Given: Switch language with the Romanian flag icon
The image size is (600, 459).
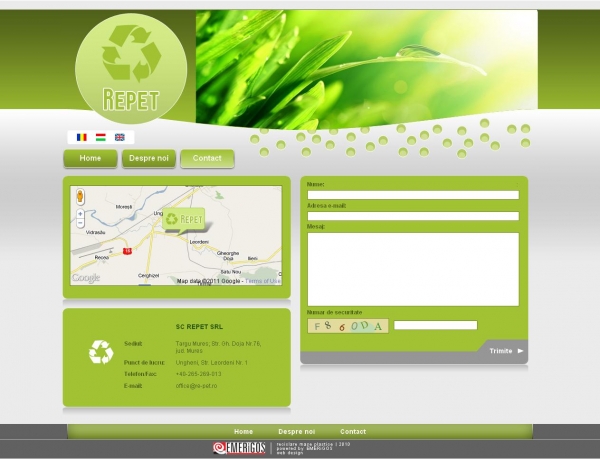Looking at the screenshot, I should pos(82,137).
